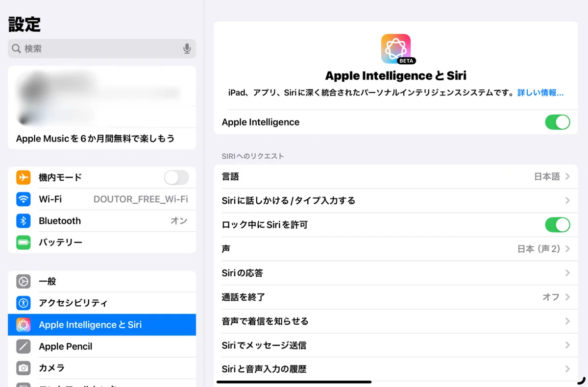Viewport: 588px width, 387px height.
Task: Disable the Apple Intelligence switch
Action: coord(558,122)
